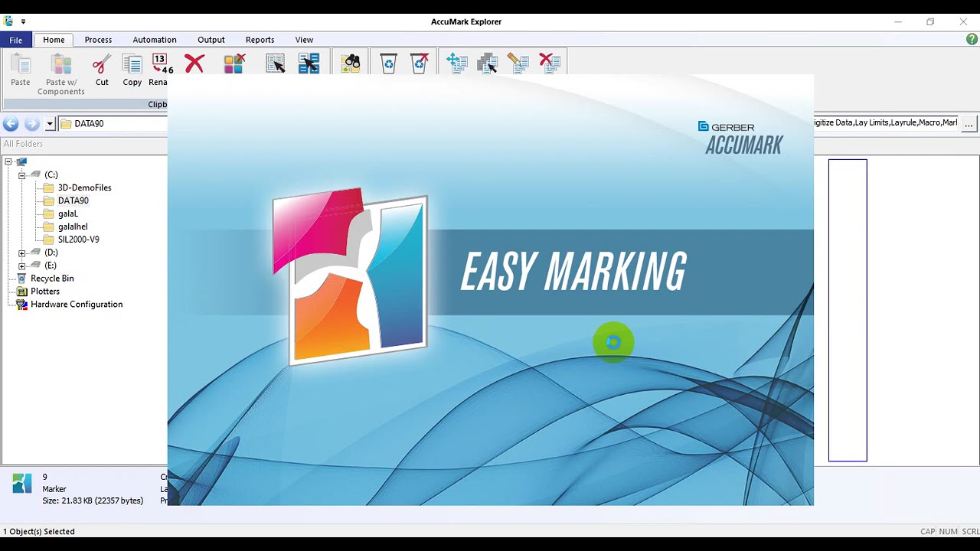Click the dashed-box selection icon
Screen dimensions: 980x551
click(x=275, y=64)
